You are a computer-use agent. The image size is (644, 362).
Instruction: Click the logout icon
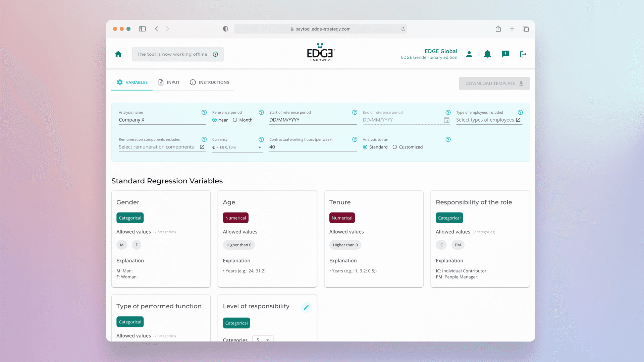(523, 54)
